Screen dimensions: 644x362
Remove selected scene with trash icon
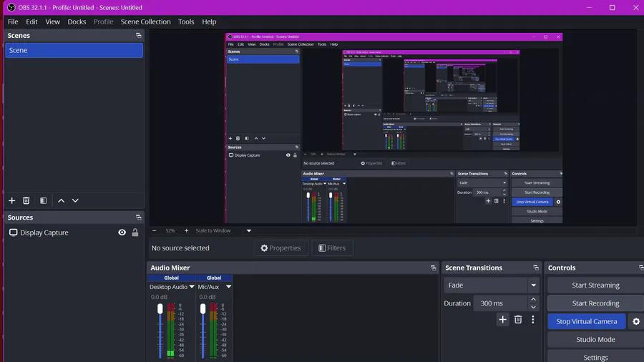(26, 201)
